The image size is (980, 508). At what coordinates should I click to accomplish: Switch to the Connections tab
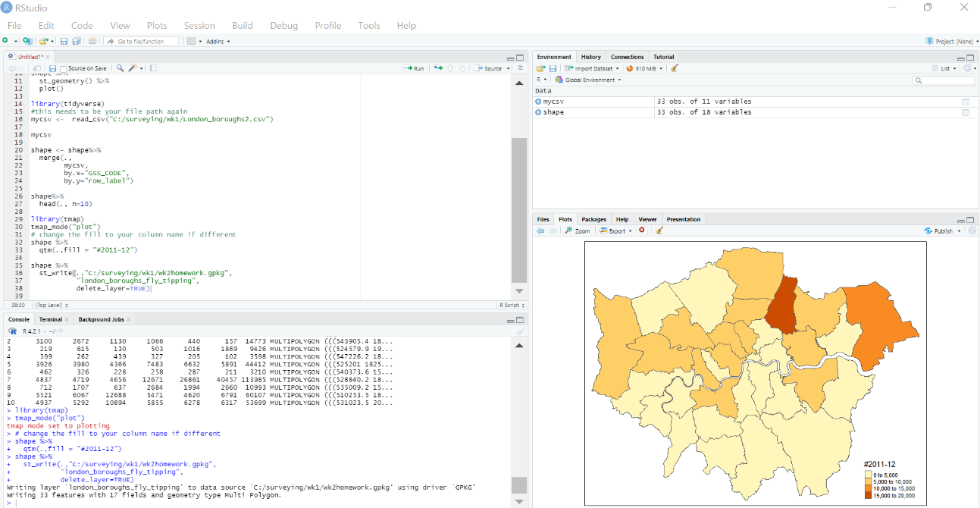[x=627, y=57]
